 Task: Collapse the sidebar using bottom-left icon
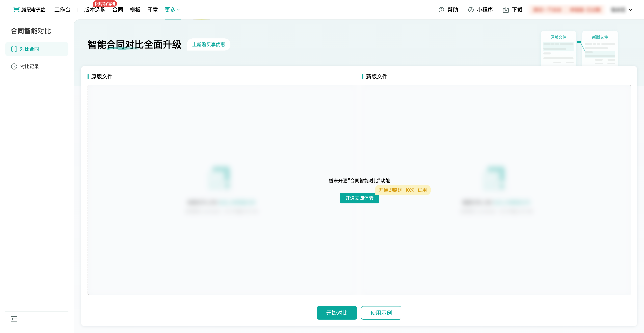[14, 319]
